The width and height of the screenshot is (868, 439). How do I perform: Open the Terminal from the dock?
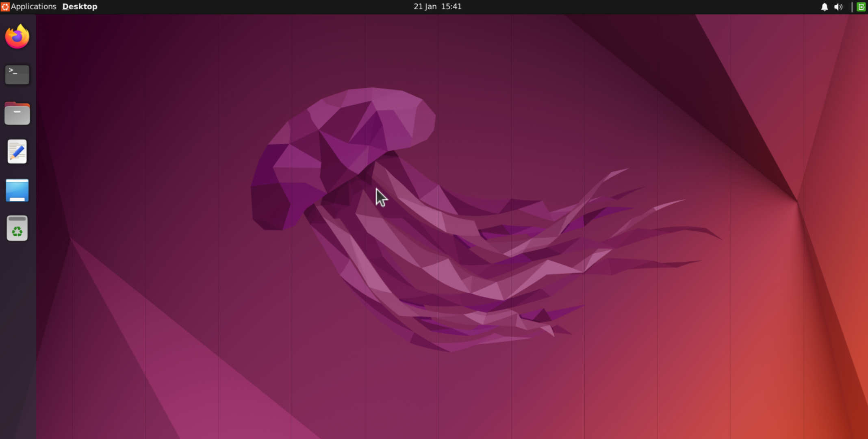17,75
